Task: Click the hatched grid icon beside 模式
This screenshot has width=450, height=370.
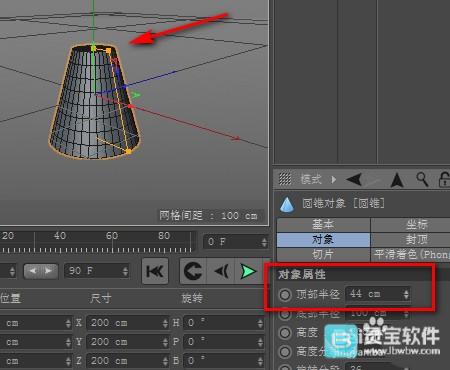Action: pyautogui.click(x=285, y=179)
